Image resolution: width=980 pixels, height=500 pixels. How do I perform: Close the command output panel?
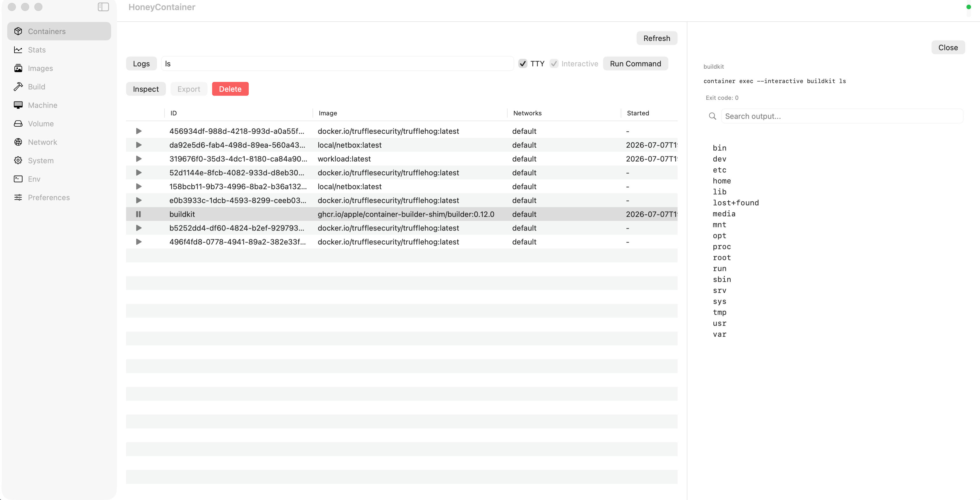pyautogui.click(x=948, y=48)
